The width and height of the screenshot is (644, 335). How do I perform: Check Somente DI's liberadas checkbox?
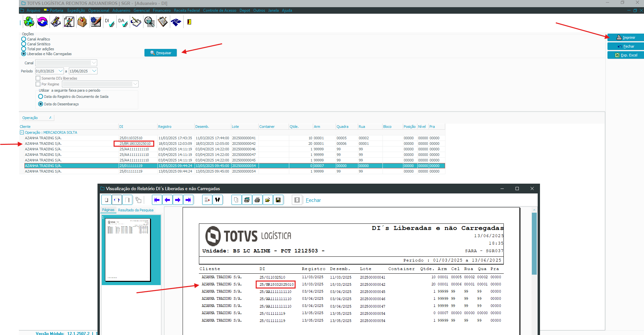(x=38, y=78)
